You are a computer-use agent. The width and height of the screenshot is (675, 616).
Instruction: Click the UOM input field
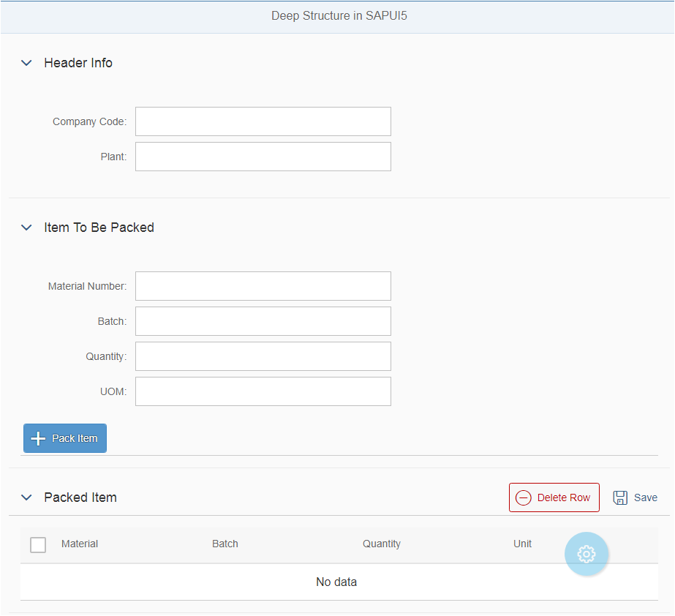(x=263, y=391)
